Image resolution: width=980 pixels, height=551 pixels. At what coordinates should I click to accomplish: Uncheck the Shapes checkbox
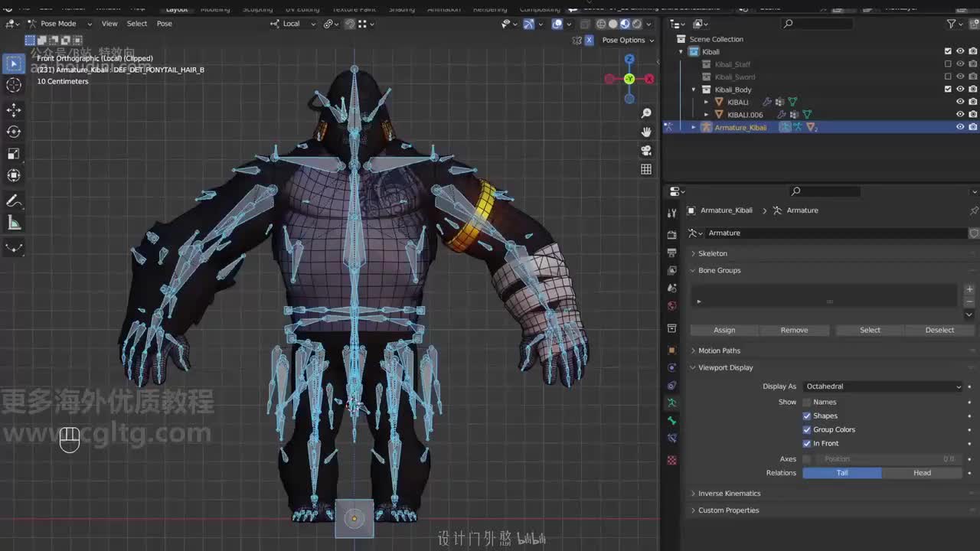(806, 416)
